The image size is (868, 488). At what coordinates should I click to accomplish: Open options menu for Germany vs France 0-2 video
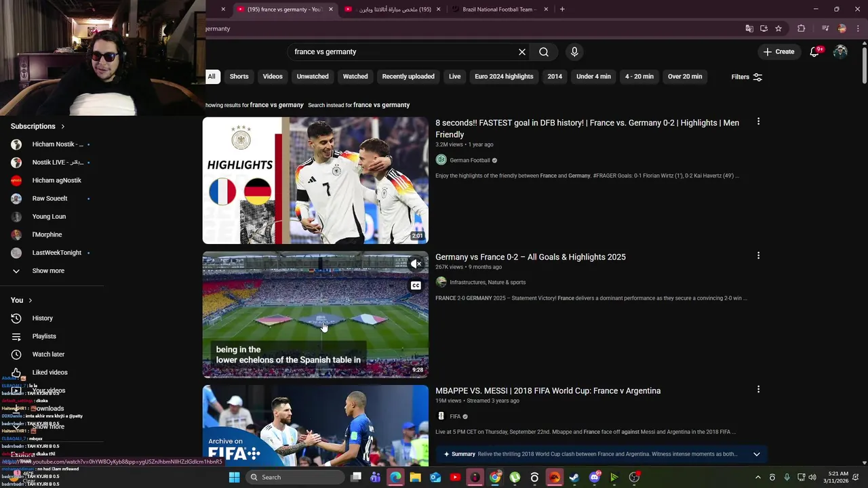click(x=758, y=256)
